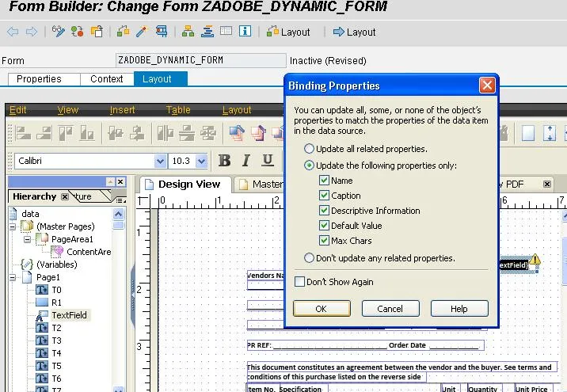Click the back navigation arrow
This screenshot has height=392, width=567.
pos(13,32)
